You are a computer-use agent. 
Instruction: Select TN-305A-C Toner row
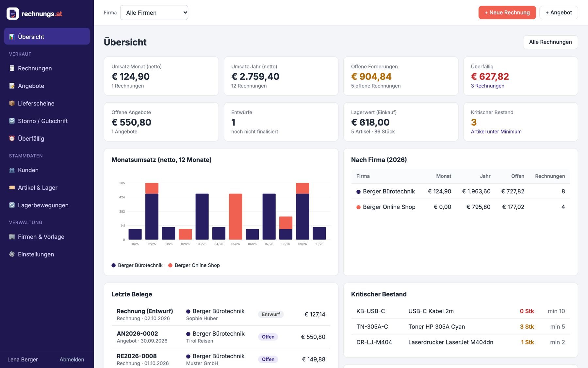(x=461, y=326)
